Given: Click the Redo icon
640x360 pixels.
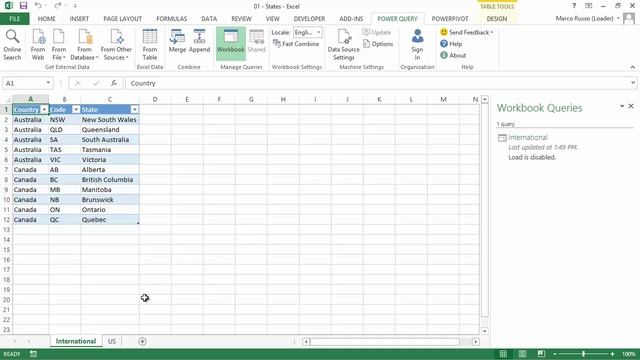Looking at the screenshot, I should (58, 6).
